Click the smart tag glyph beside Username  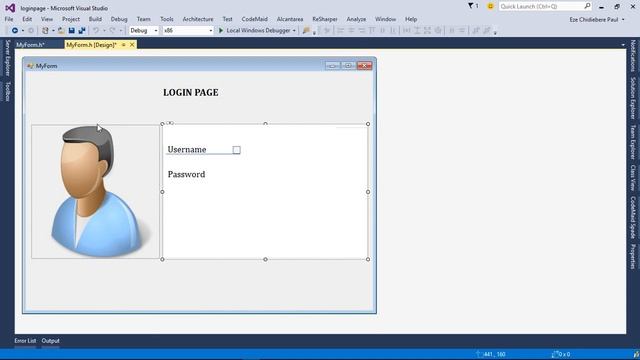coord(236,150)
